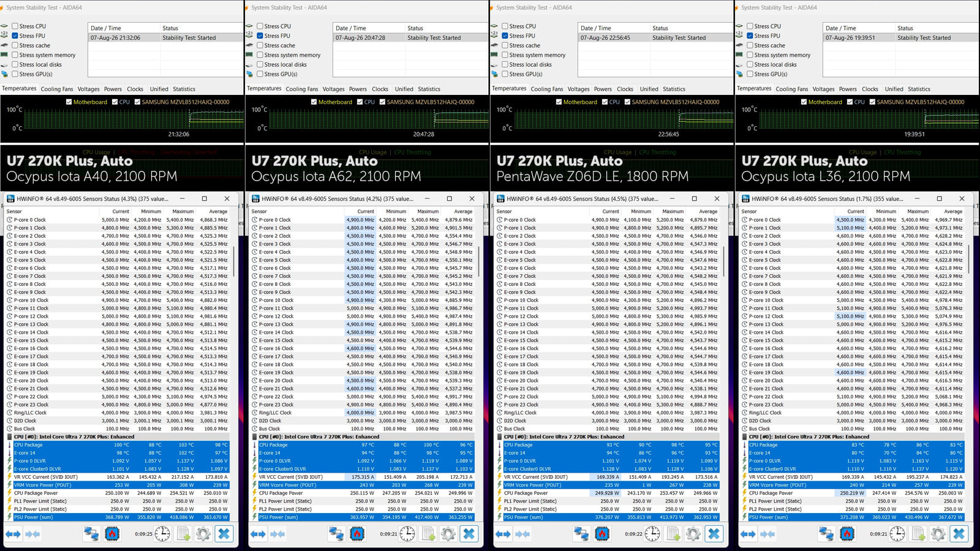This screenshot has height=551, width=980.
Task: Uncheck Stress FPU in the 19:39:51 AIDA64 window
Action: pyautogui.click(x=750, y=36)
